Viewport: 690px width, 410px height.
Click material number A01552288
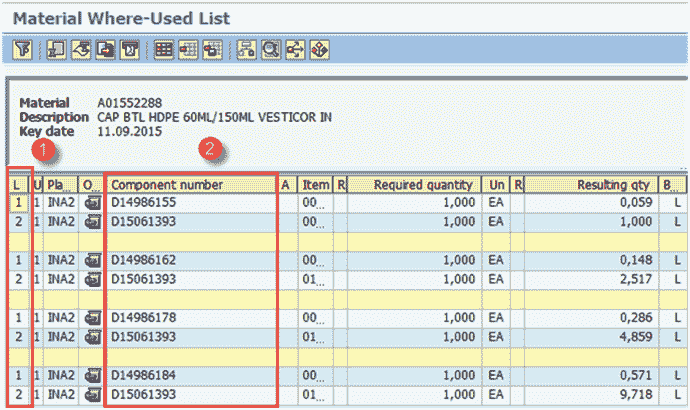[129, 103]
